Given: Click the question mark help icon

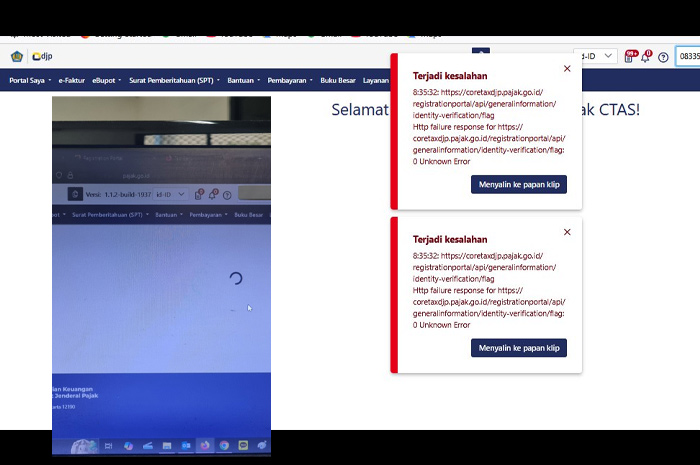Looking at the screenshot, I should coord(663,57).
